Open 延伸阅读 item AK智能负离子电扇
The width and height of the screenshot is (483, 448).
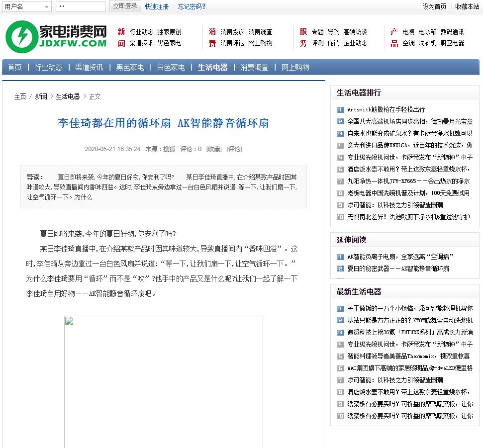click(400, 257)
